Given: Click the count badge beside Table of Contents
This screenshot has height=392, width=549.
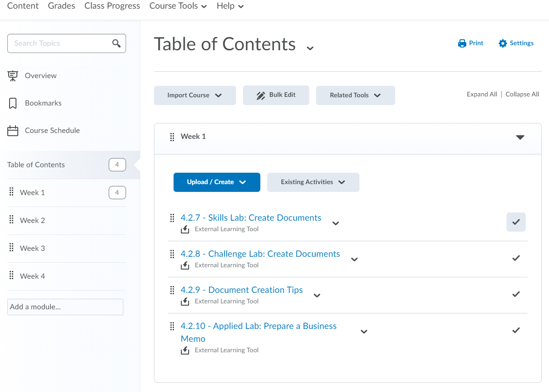Looking at the screenshot, I should 117,165.
